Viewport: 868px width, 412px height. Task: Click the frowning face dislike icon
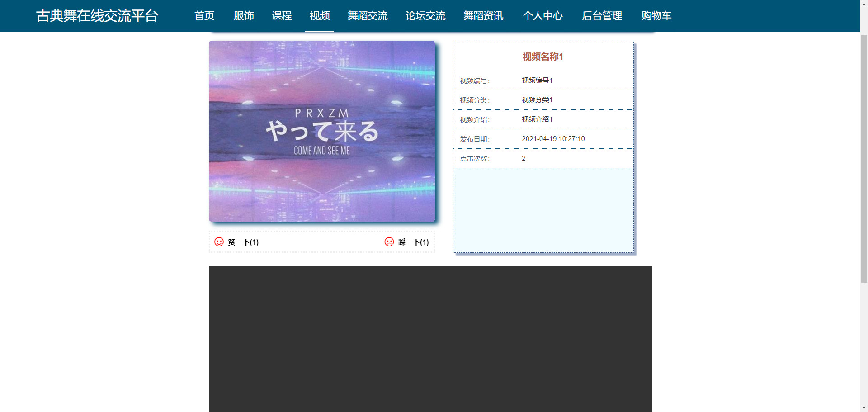click(389, 242)
